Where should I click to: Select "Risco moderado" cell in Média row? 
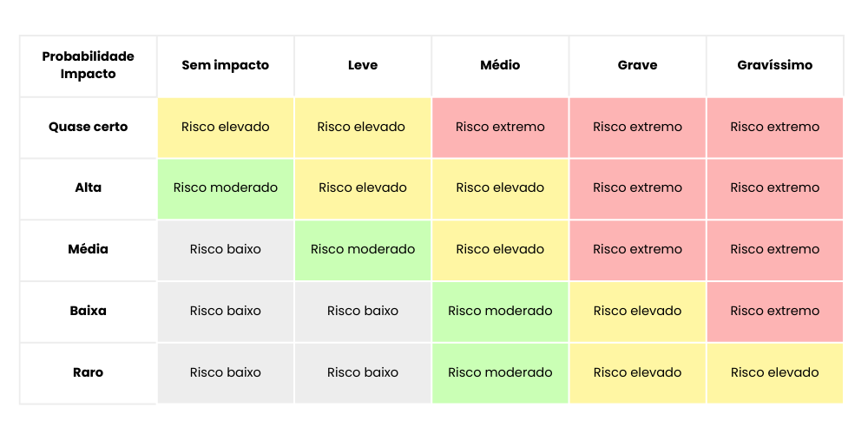point(362,249)
